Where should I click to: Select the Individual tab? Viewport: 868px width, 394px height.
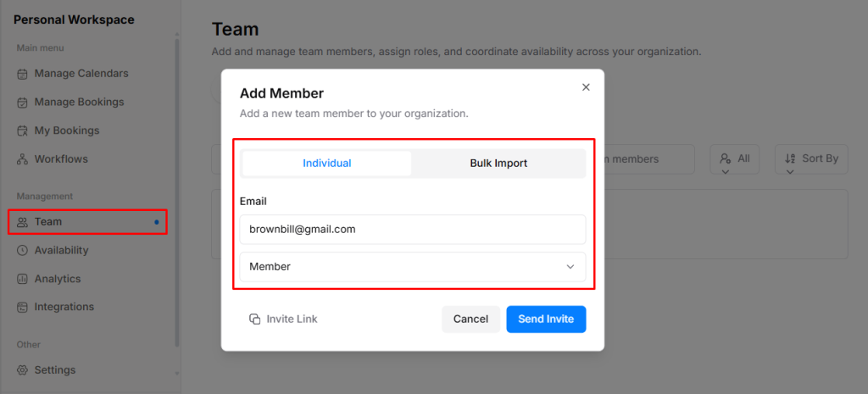pyautogui.click(x=327, y=164)
